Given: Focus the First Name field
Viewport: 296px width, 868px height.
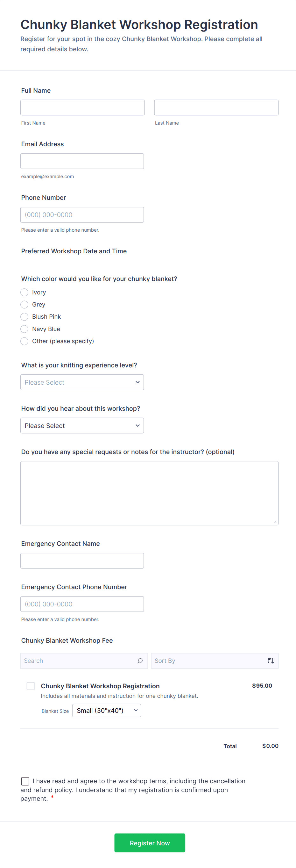Looking at the screenshot, I should coord(82,107).
